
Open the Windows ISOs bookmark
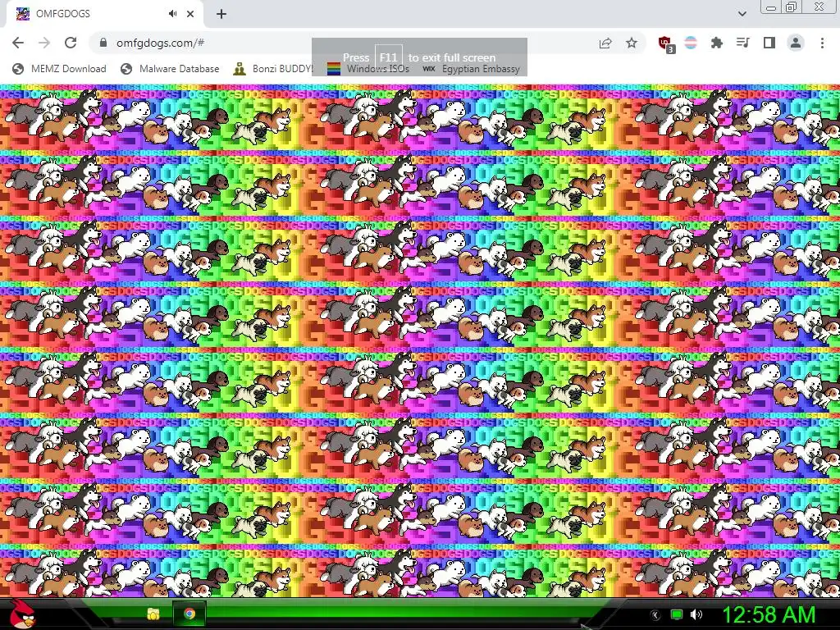coord(368,69)
